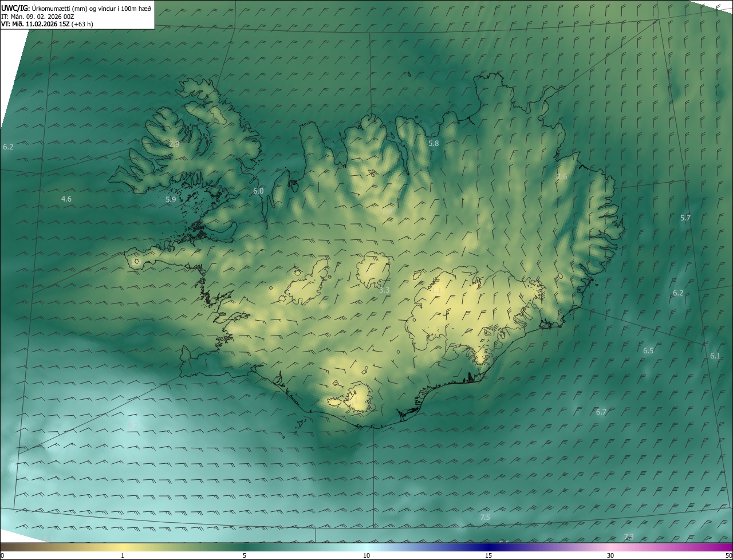Click the '0' tick on the color scale
Viewport: 733px width, 560px height.
click(x=2, y=556)
